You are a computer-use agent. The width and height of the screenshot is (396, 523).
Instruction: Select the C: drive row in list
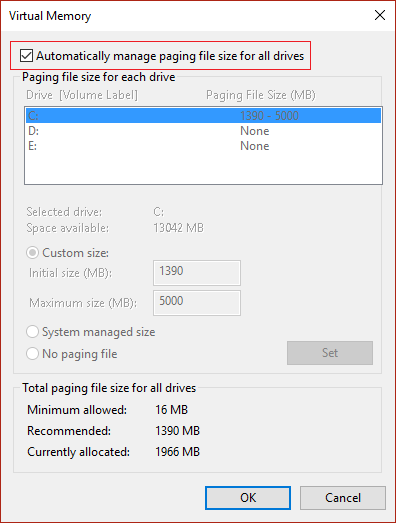(203, 116)
